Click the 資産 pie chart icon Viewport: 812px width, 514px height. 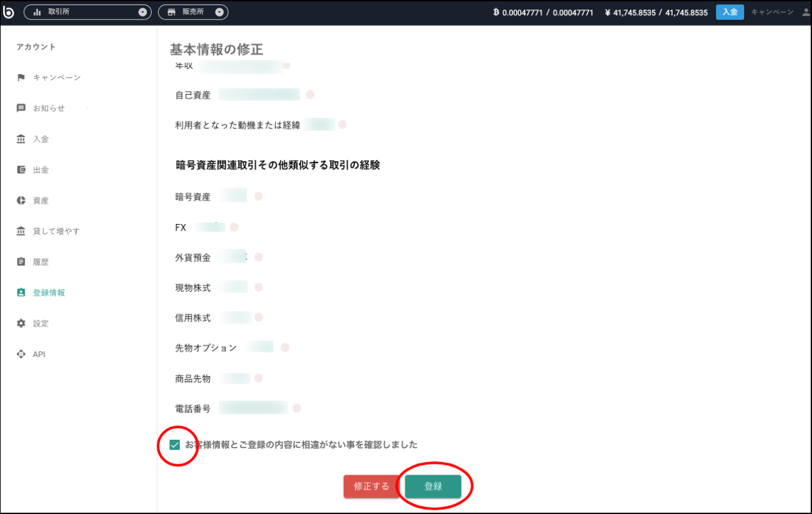21,201
